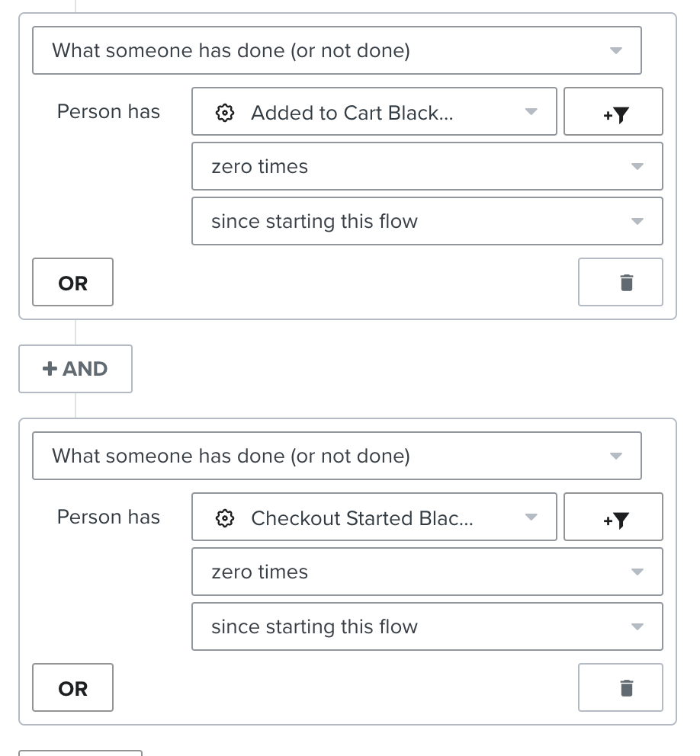This screenshot has width=700, height=756.
Task: Expand the first condition type dropdown
Action: (x=336, y=51)
